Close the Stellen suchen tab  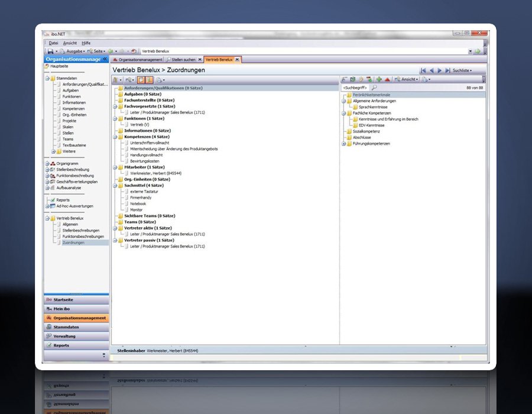(200, 60)
